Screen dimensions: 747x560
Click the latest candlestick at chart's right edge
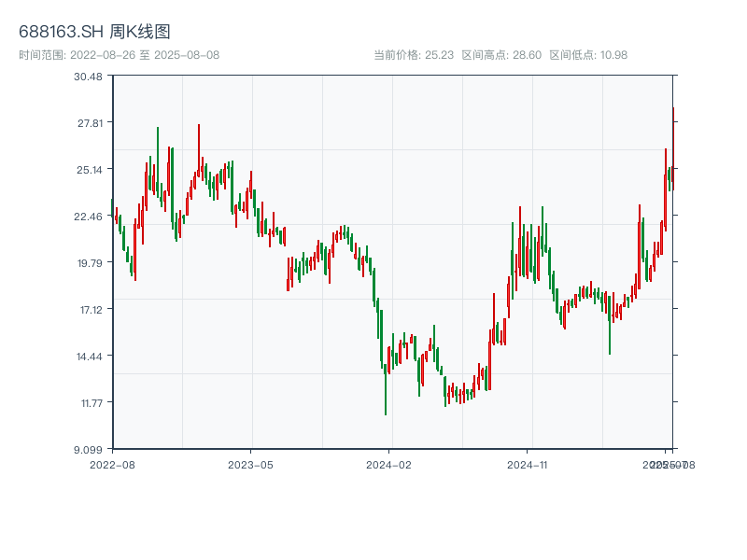pos(672,149)
